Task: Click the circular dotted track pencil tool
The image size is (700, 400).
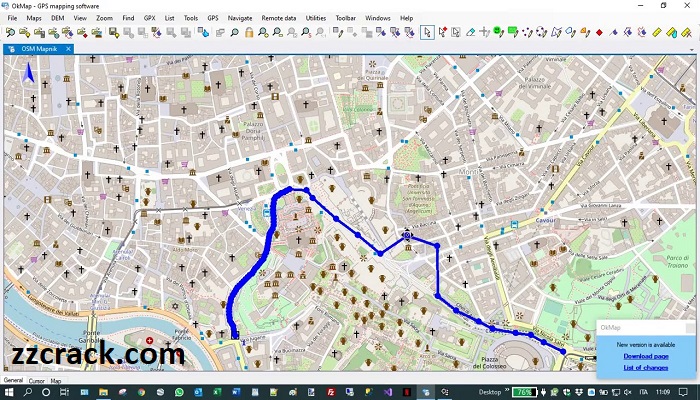Action: pos(542,32)
